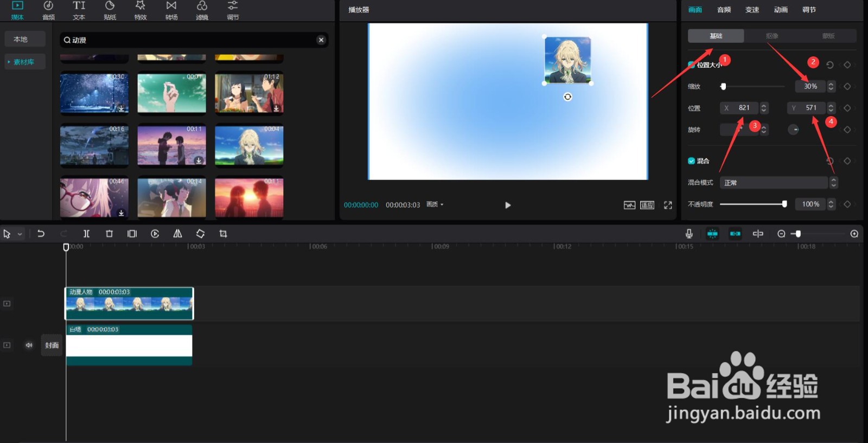Toggle the waveform scope icon in player
The width and height of the screenshot is (868, 443).
click(x=629, y=205)
